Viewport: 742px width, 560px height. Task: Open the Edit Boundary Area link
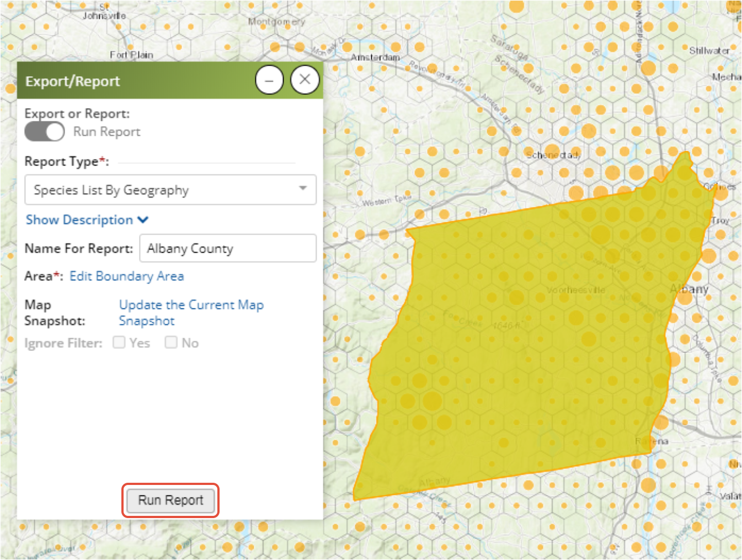[x=127, y=276]
